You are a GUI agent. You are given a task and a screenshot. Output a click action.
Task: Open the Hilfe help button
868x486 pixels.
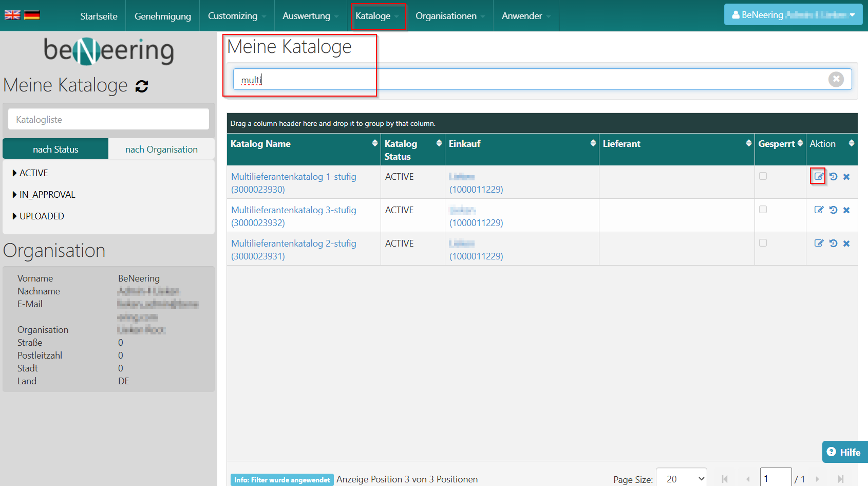coord(844,452)
